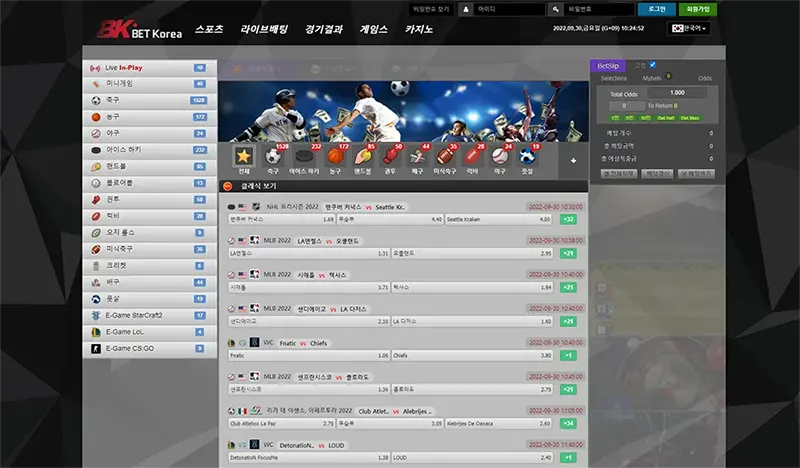The height and width of the screenshot is (468, 800).
Task: Open the E-Game LoL sidebar entry
Action: pos(149,332)
